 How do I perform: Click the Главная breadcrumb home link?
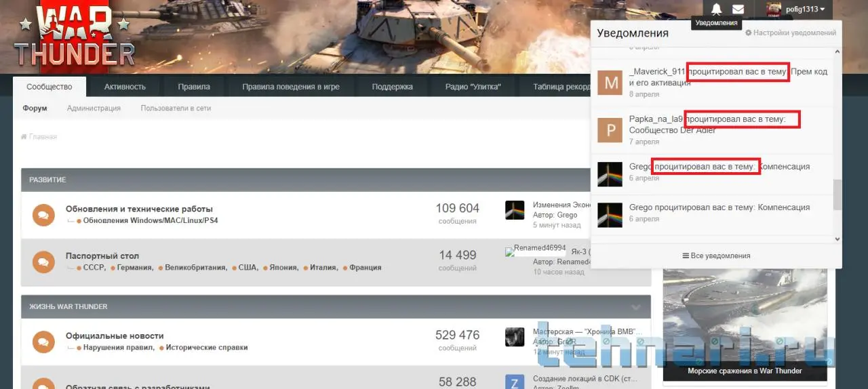click(x=39, y=137)
